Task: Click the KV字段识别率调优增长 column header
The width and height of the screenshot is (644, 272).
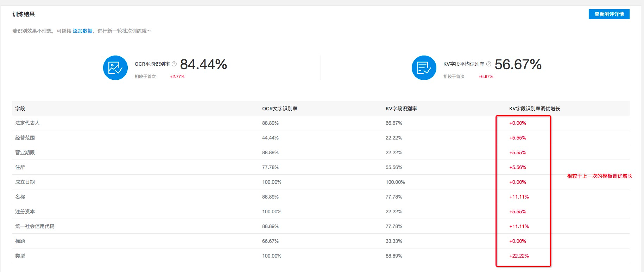Action: [x=535, y=109]
